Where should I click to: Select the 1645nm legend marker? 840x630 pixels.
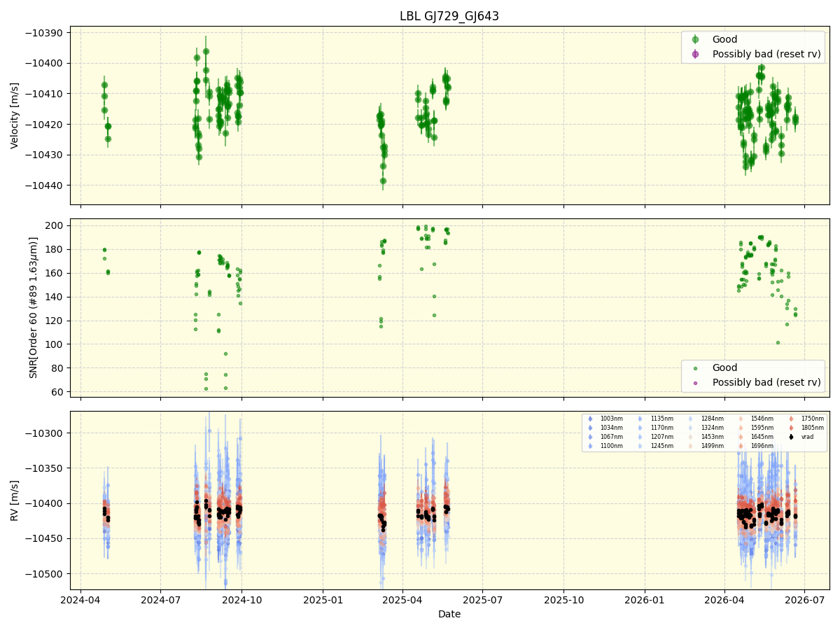tap(741, 437)
